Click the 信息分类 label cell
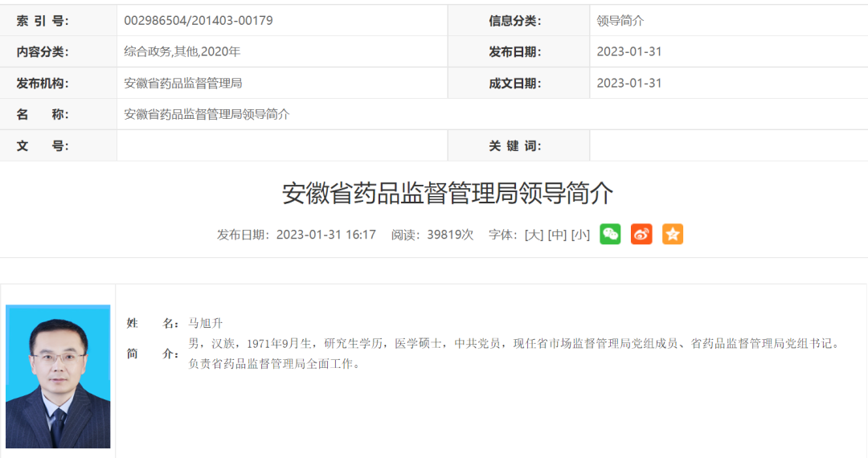 [x=518, y=20]
